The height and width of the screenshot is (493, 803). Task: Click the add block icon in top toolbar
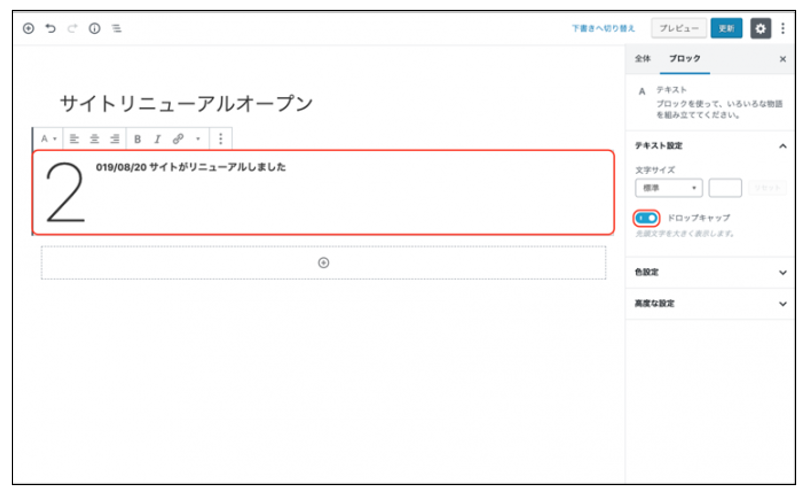click(x=28, y=29)
